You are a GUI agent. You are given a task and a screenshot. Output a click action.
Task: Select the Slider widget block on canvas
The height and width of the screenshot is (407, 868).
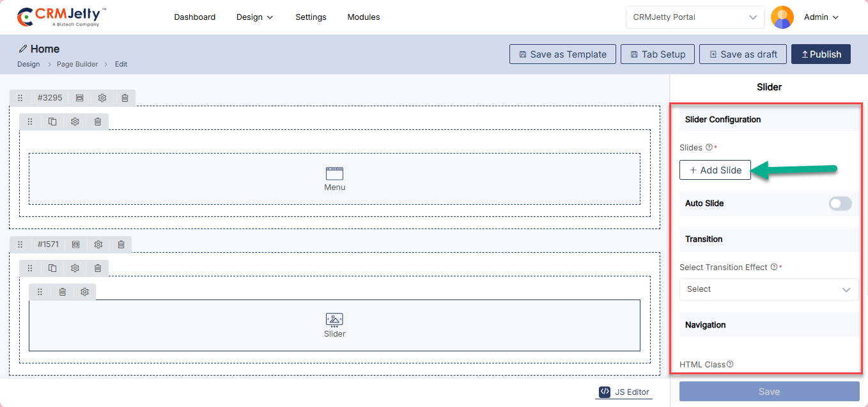click(334, 325)
